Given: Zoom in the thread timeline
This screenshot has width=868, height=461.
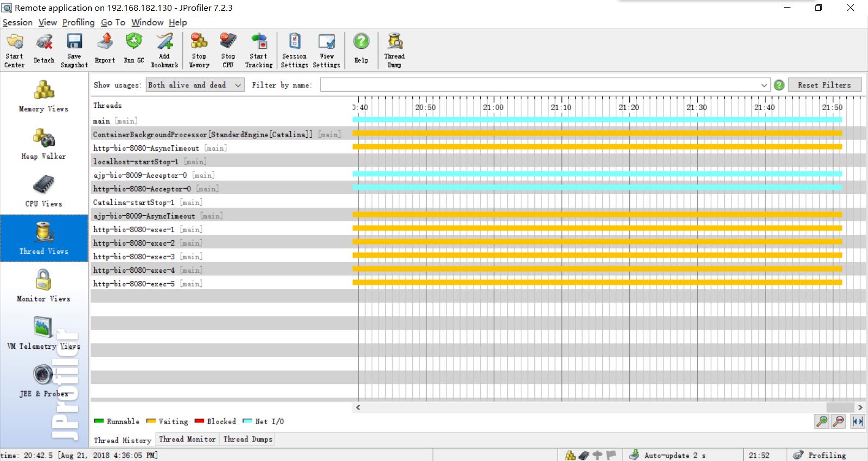Looking at the screenshot, I should tap(822, 421).
